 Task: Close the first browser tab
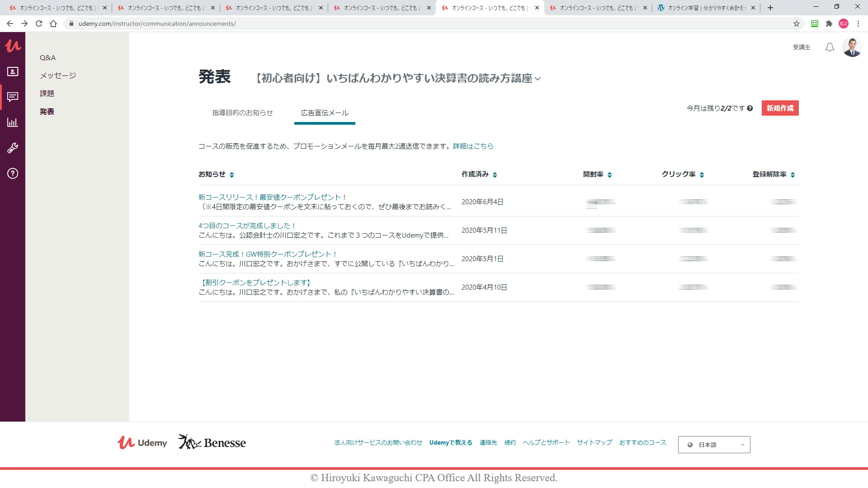(105, 8)
